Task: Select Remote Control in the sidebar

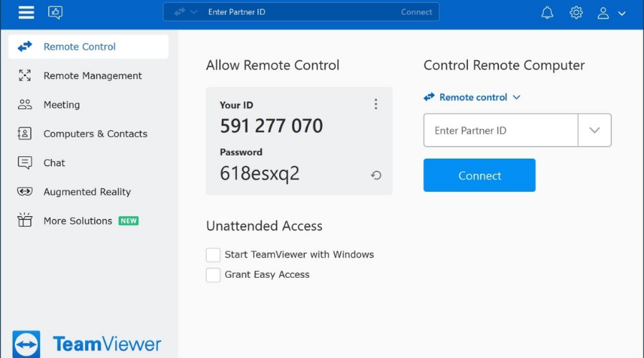Action: click(88, 47)
